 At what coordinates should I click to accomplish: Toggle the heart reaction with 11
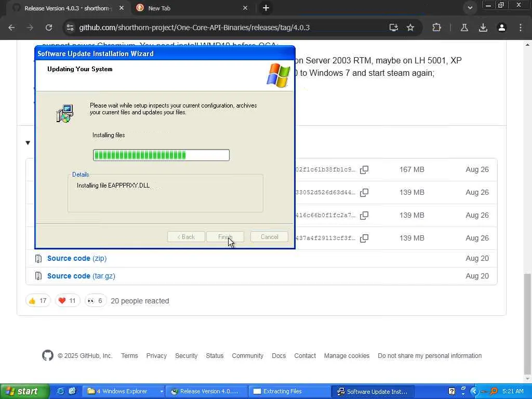(67, 301)
